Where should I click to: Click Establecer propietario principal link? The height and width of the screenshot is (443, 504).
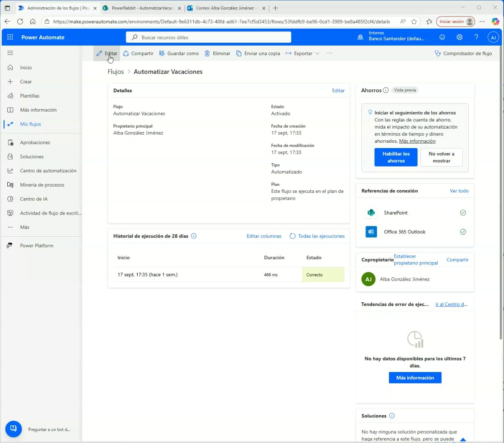coord(415,260)
